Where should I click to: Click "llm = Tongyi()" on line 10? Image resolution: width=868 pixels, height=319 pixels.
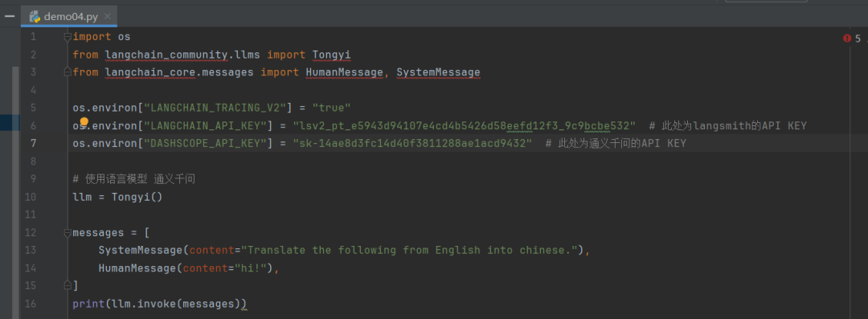(x=118, y=197)
